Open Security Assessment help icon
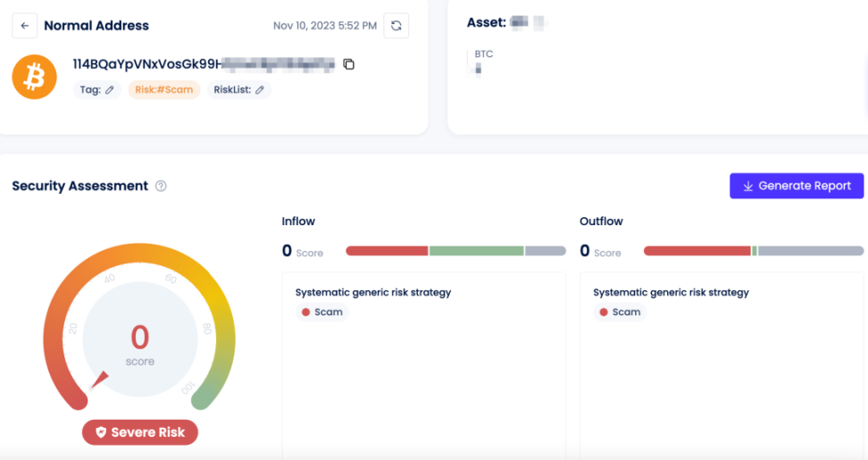Viewport: 868px width, 460px height. tap(161, 187)
